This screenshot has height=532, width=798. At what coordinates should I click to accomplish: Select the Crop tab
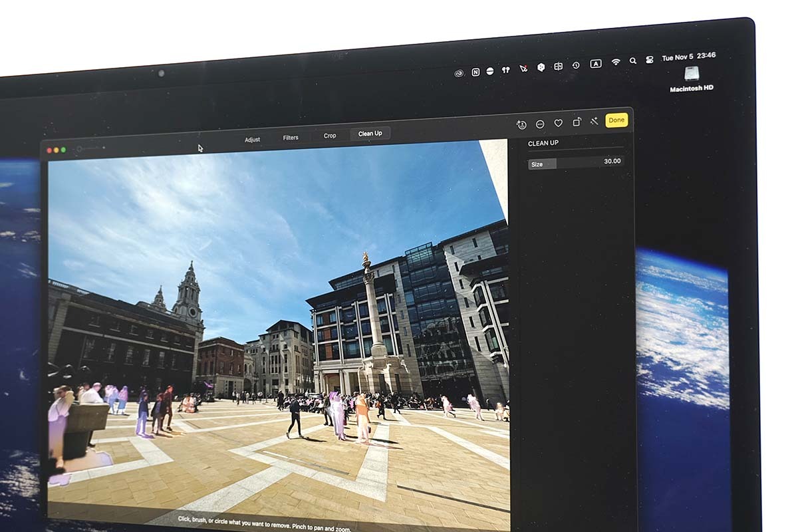pos(330,136)
